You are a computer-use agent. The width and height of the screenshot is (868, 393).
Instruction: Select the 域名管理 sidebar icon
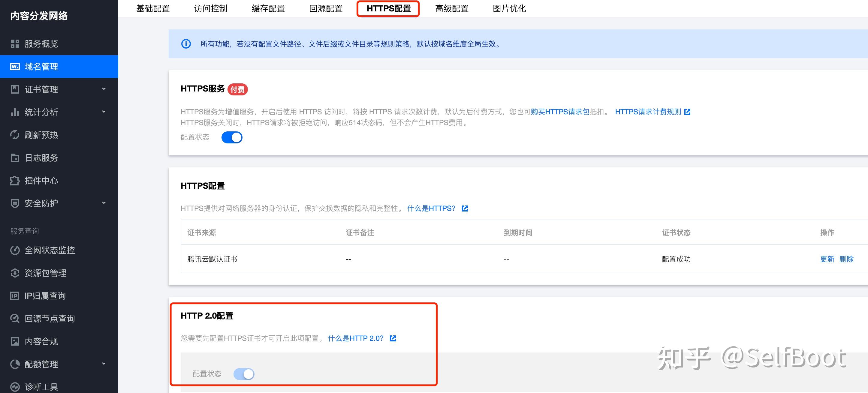[x=15, y=67]
